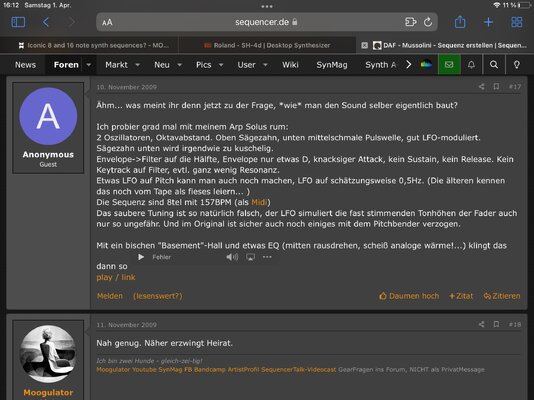The image size is (534, 400).
Task: Play the embedded audio clip
Action: click(x=141, y=257)
